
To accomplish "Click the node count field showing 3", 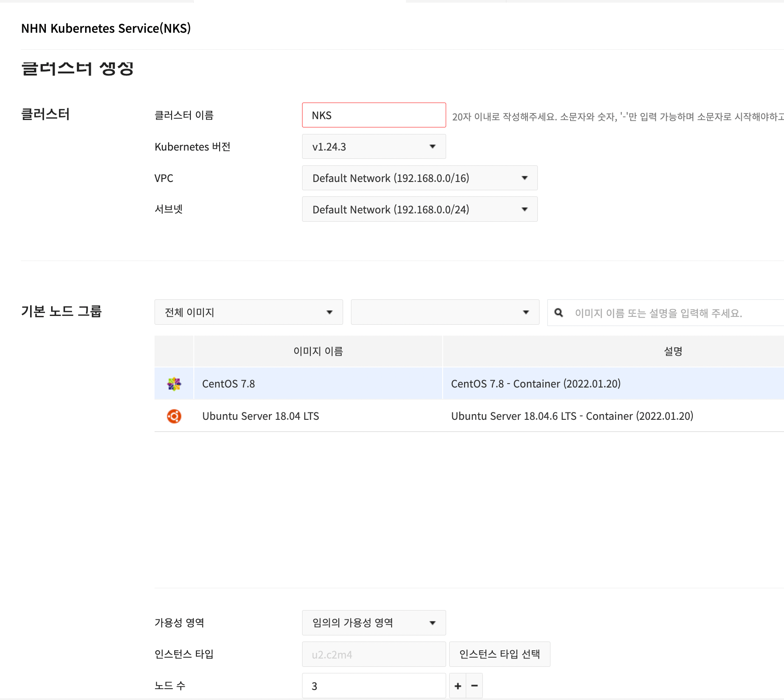I will pos(374,686).
